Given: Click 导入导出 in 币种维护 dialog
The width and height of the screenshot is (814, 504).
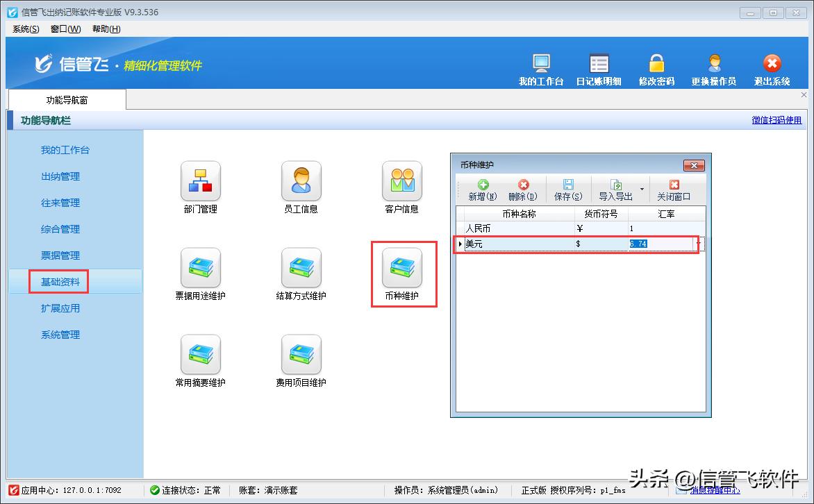Looking at the screenshot, I should pyautogui.click(x=615, y=190).
